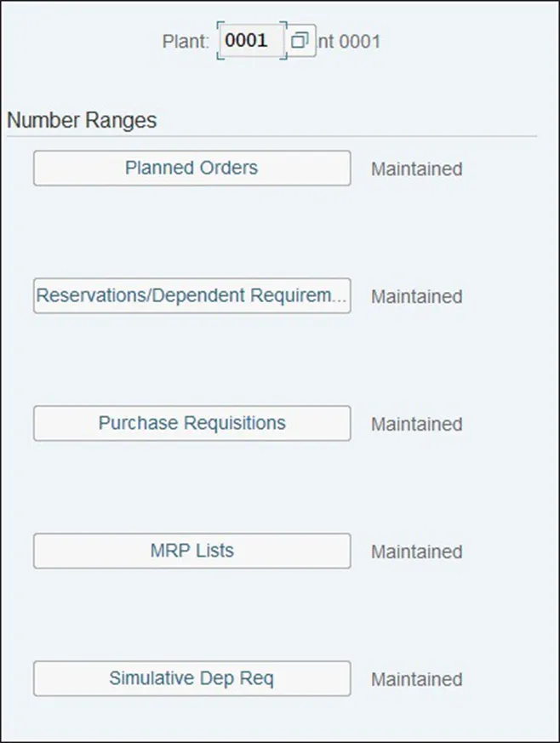Click the divider line under Number Ranges
560x743 pixels.
pos(272,136)
